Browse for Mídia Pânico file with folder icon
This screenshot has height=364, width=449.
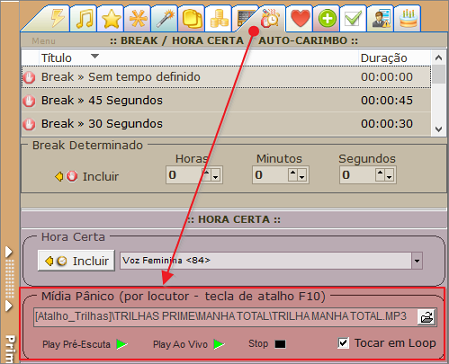[x=427, y=317]
